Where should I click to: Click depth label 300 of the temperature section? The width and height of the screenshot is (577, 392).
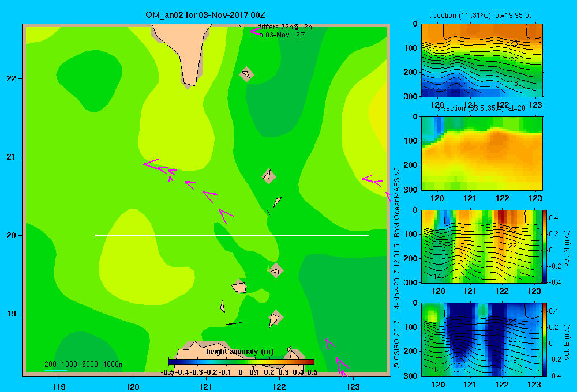coord(411,96)
